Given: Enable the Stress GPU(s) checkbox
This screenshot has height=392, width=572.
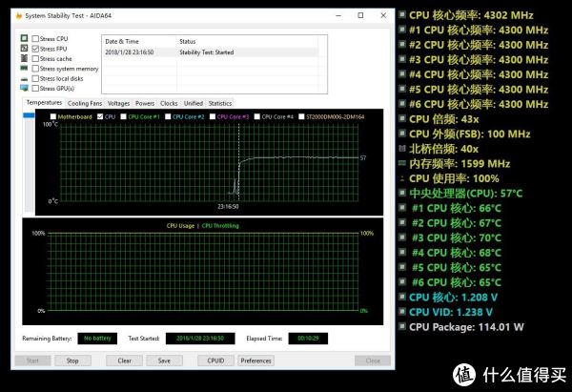Looking at the screenshot, I should click(x=35, y=89).
